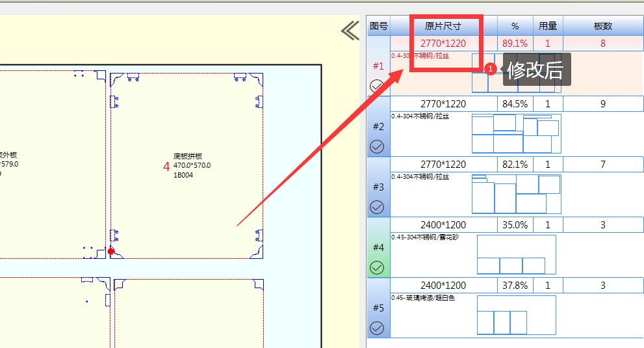
Task: Toggle the checkmark circle for sheet #3
Action: coord(377,207)
